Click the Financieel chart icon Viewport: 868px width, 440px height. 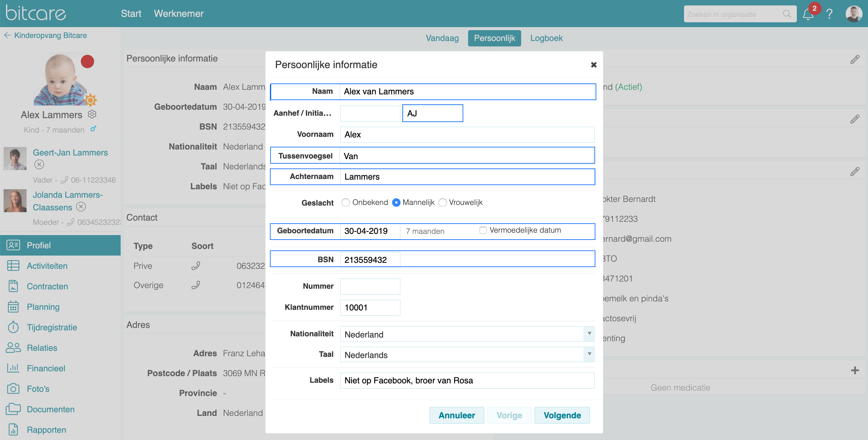click(13, 368)
